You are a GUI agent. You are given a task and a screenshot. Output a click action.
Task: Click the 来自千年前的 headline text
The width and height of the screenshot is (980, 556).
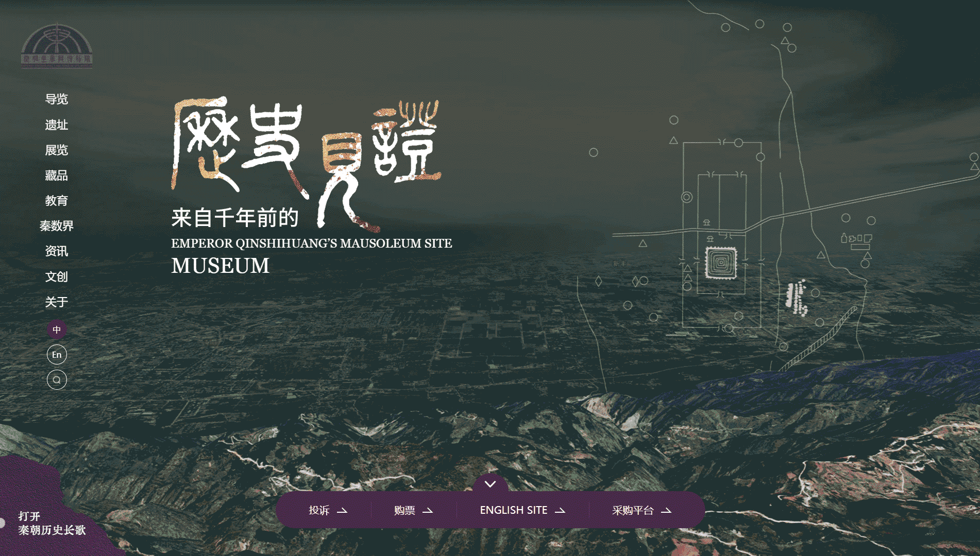[235, 218]
